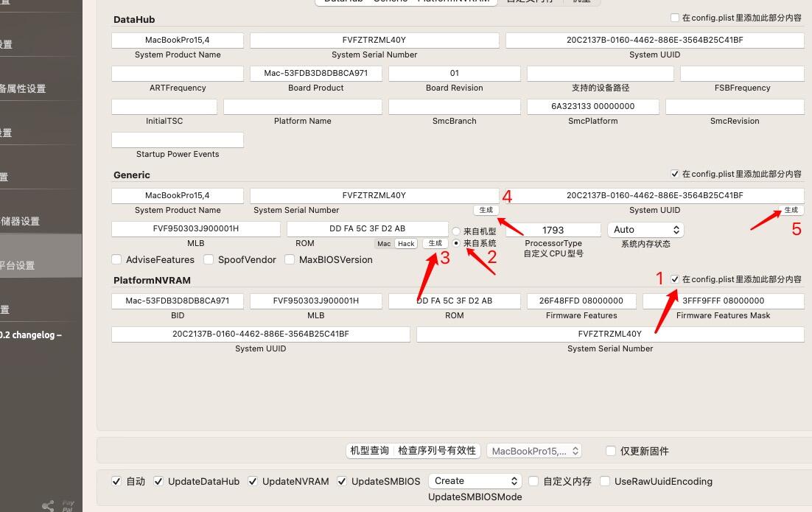Click DataHub System UUID field
The image size is (812, 512).
[654, 41]
